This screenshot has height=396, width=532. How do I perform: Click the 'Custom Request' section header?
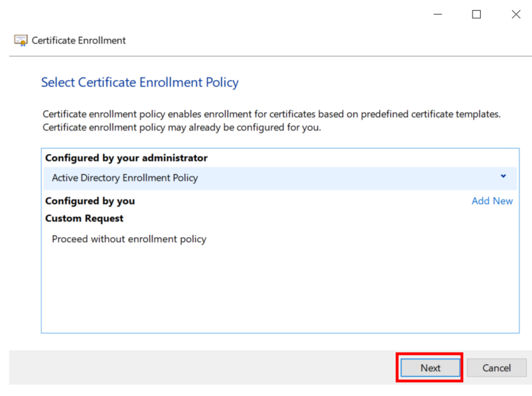pyautogui.click(x=84, y=218)
